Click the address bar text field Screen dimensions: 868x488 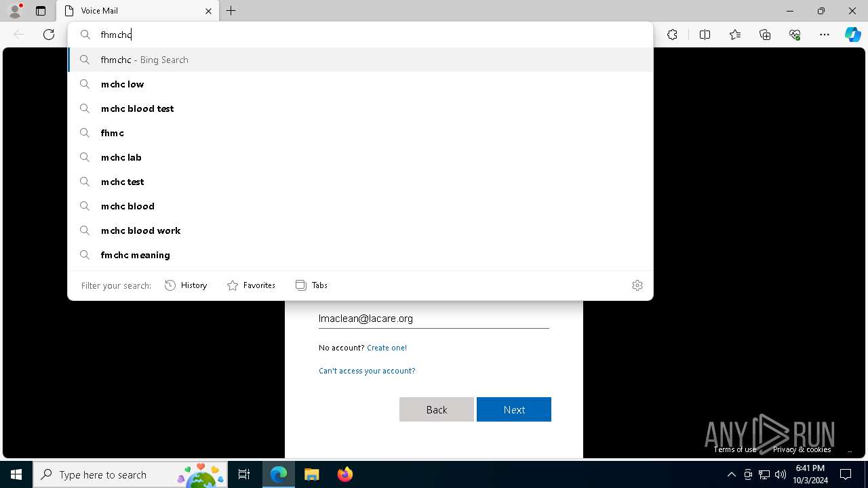[x=373, y=35]
